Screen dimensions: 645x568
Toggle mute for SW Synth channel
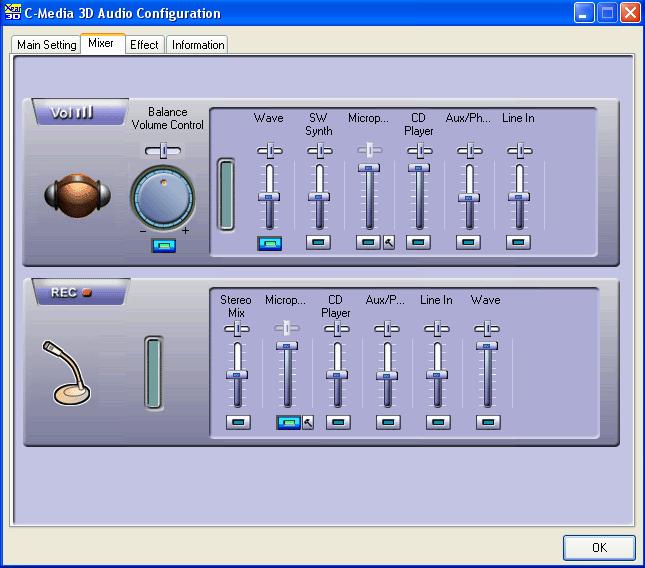[x=318, y=242]
